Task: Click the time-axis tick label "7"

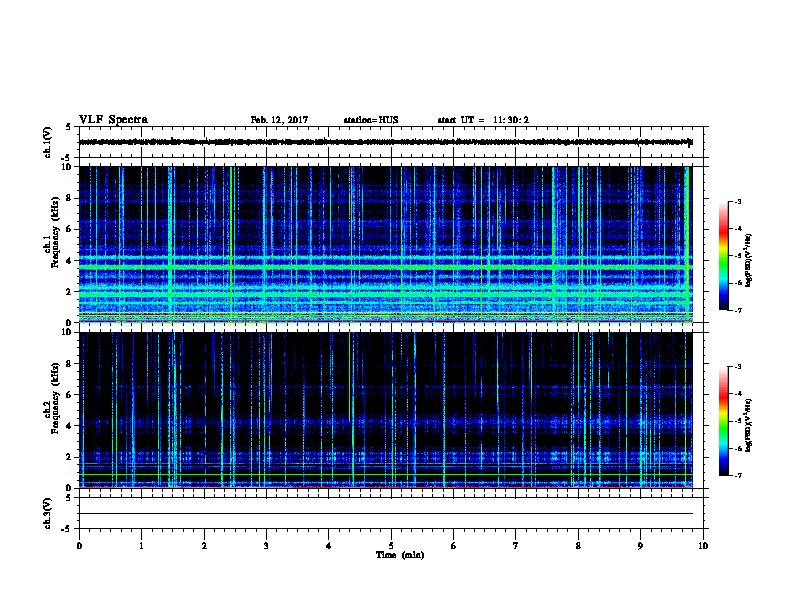Action: click(x=516, y=546)
